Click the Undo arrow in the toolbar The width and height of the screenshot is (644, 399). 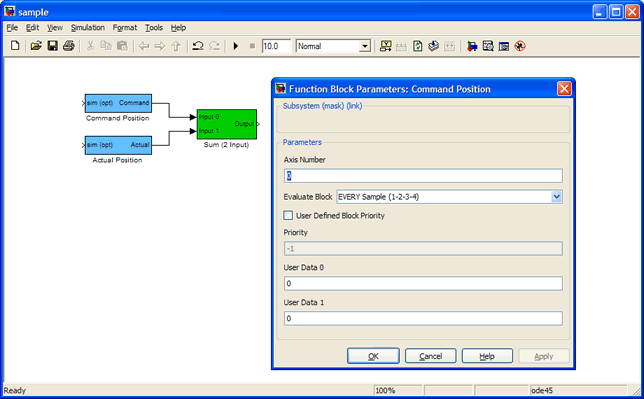tap(198, 46)
